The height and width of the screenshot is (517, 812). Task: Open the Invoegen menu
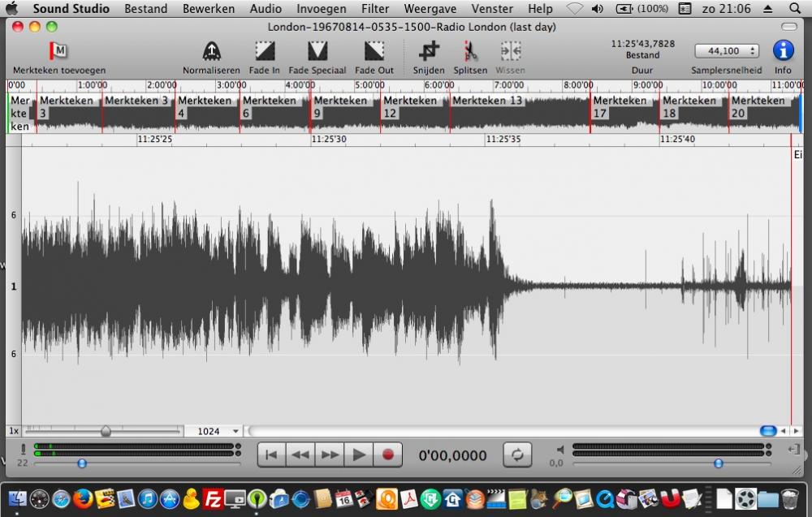(x=321, y=9)
